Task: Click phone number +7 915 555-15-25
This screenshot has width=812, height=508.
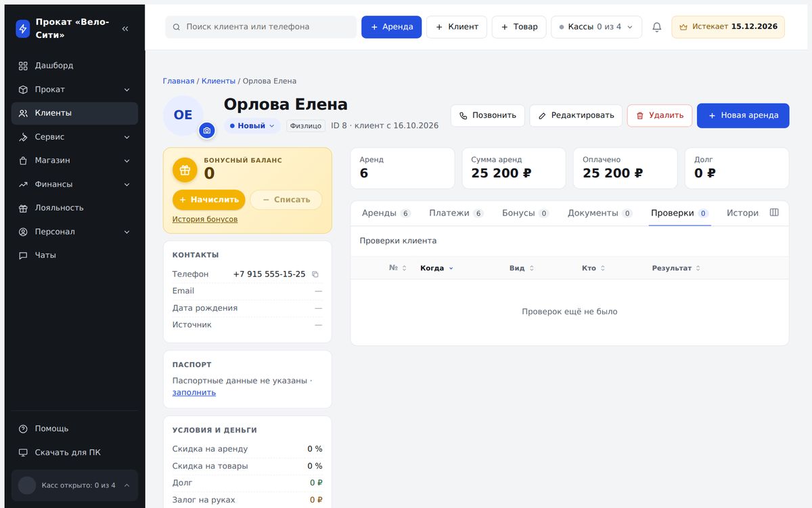Action: coord(269,274)
